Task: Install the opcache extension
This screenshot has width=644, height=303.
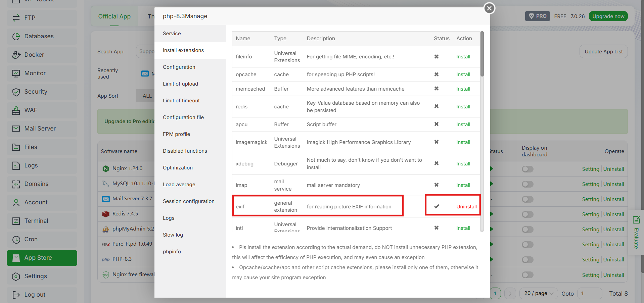Action: tap(463, 74)
